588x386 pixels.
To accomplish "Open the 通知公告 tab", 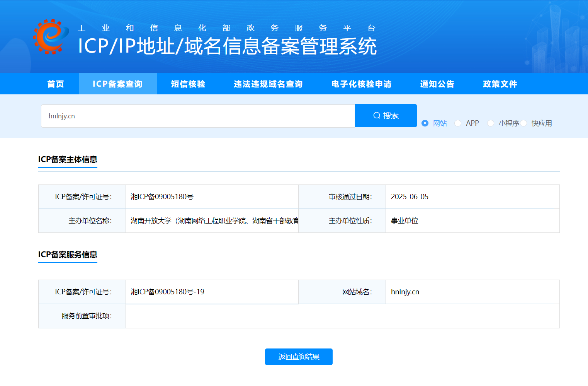I will [x=437, y=84].
